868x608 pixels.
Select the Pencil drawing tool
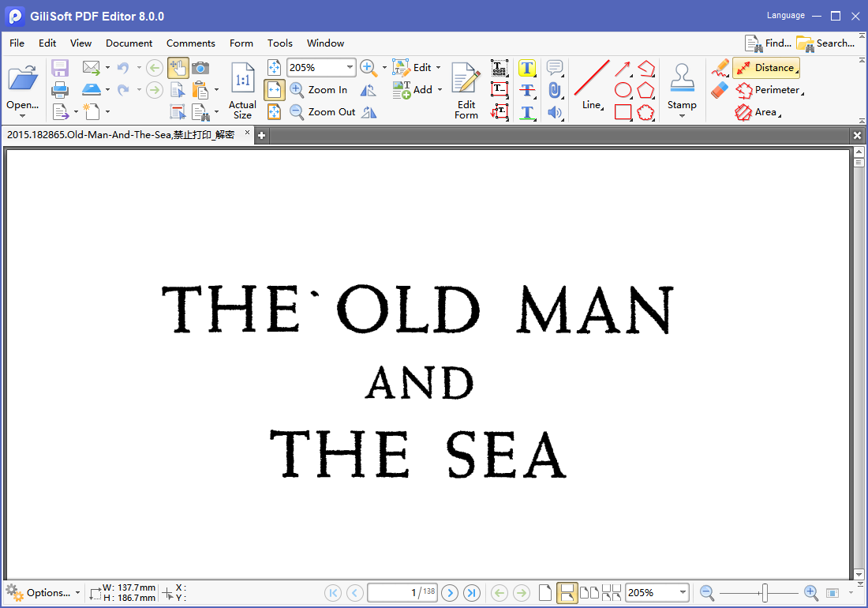719,68
